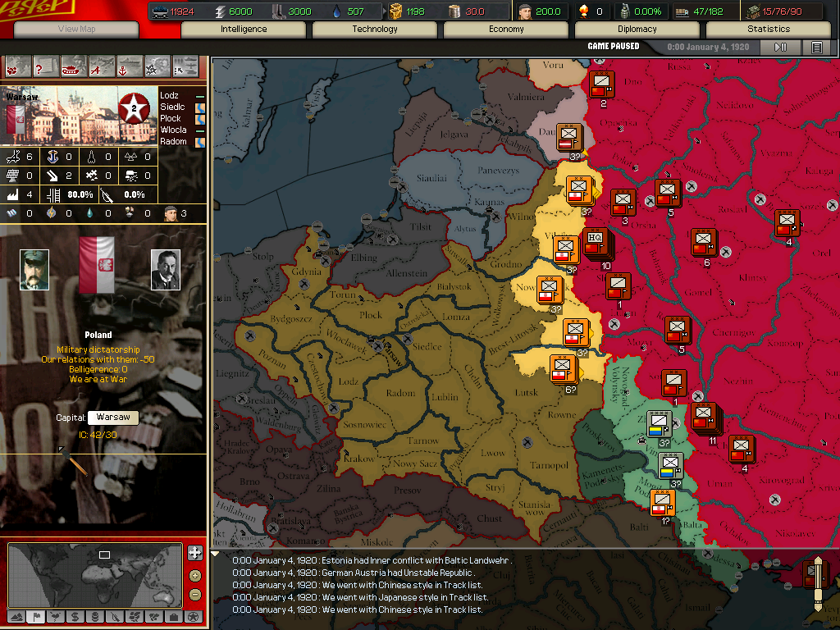This screenshot has height=630, width=840.
Task: Switch to terrain mountain map mode
Action: [16, 617]
